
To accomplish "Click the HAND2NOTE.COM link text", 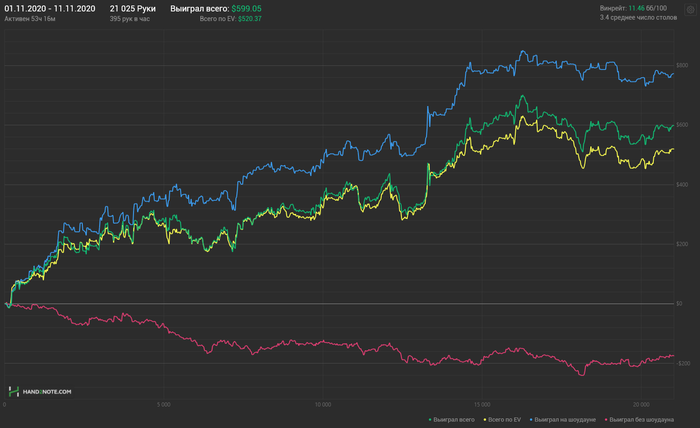I will click(47, 392).
